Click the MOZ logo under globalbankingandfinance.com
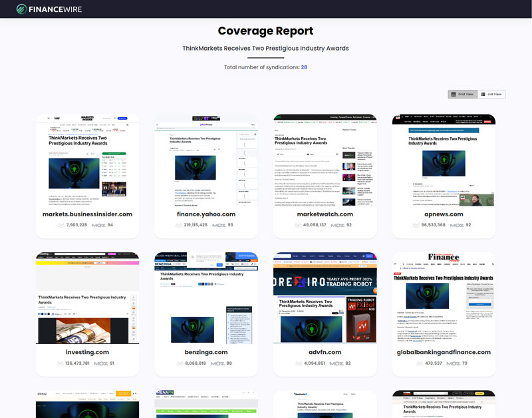Viewport: 532px width, 418px height. tap(454, 363)
